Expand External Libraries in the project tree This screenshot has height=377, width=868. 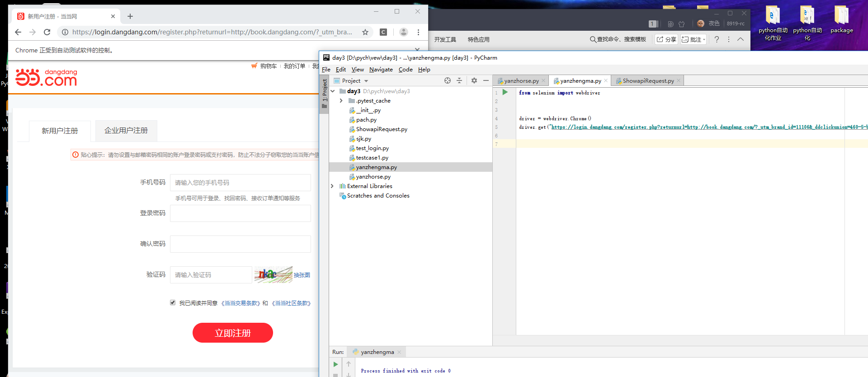[x=332, y=186]
